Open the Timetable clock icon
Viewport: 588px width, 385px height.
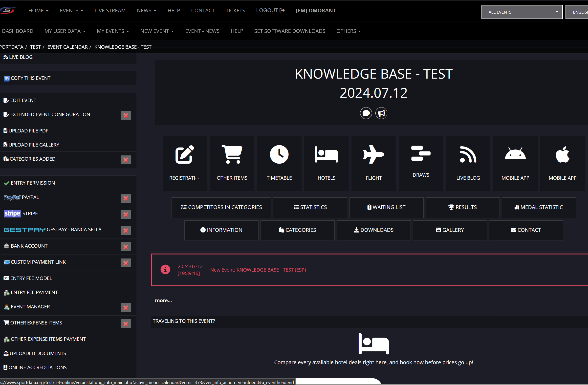click(279, 155)
